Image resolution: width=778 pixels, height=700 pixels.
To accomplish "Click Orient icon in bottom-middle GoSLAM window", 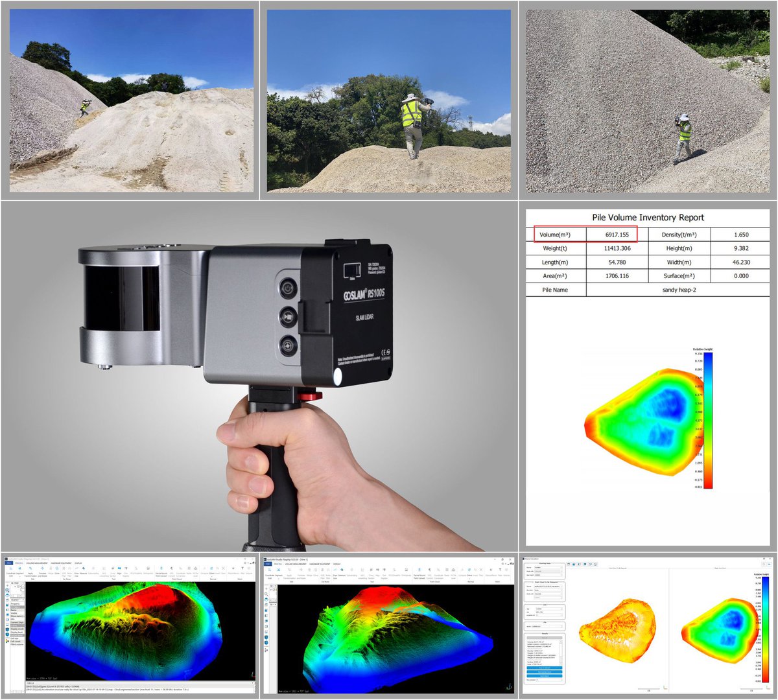I will pyautogui.click(x=469, y=571).
